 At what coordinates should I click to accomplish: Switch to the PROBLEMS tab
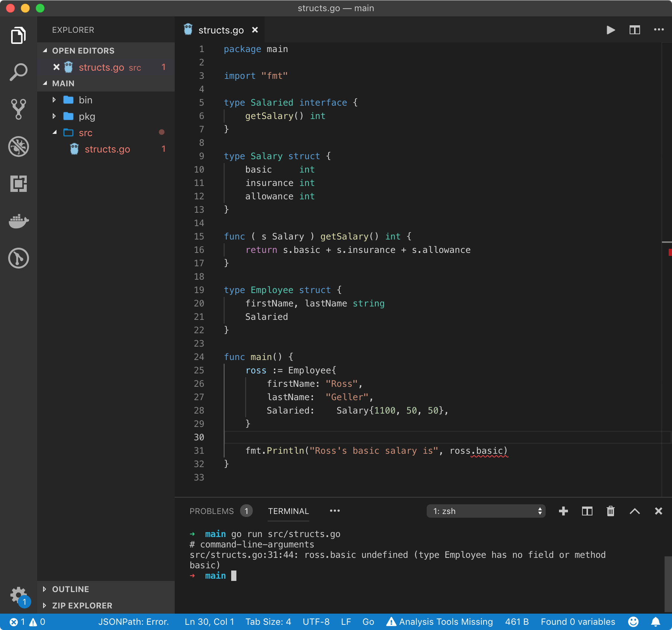(211, 511)
